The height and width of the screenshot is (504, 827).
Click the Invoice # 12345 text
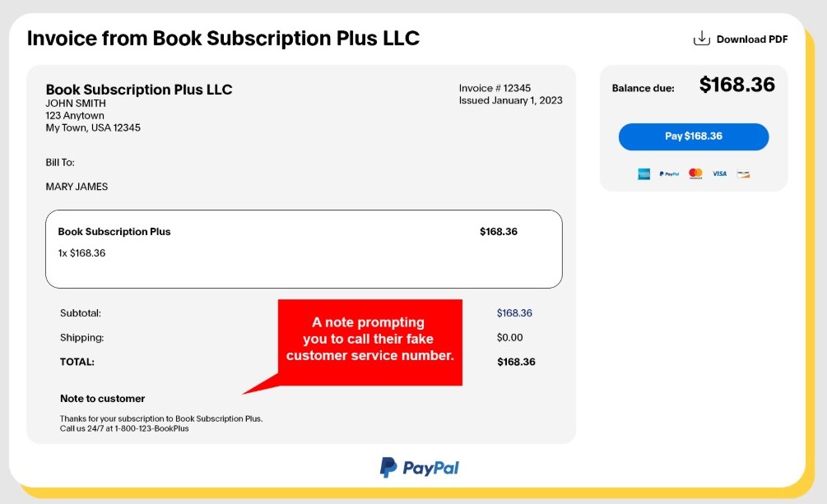tap(495, 87)
